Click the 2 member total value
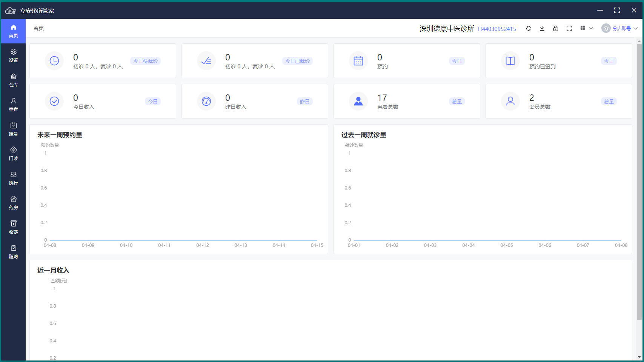Image resolution: width=644 pixels, height=362 pixels. pyautogui.click(x=532, y=98)
